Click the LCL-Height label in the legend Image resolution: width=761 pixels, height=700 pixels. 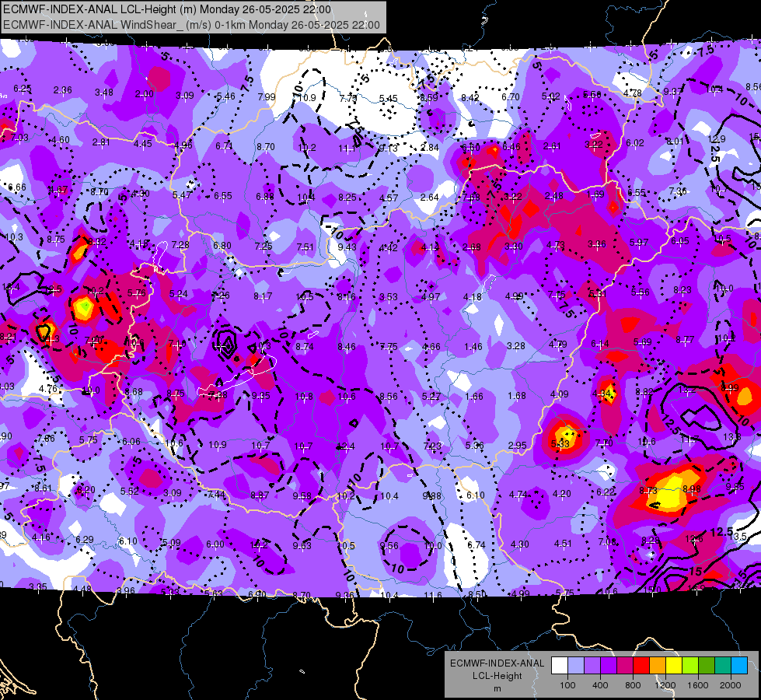[497, 676]
